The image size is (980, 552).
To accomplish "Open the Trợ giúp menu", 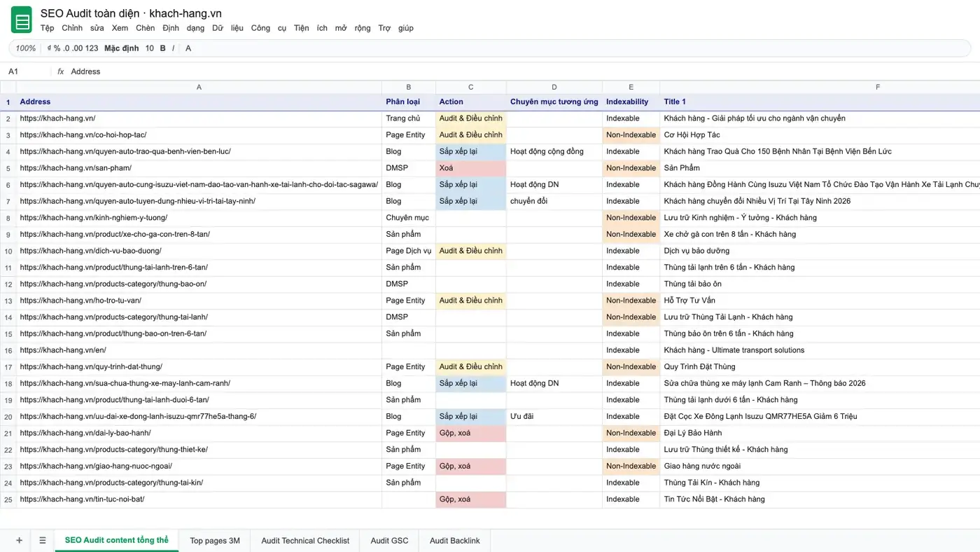I will pos(395,28).
